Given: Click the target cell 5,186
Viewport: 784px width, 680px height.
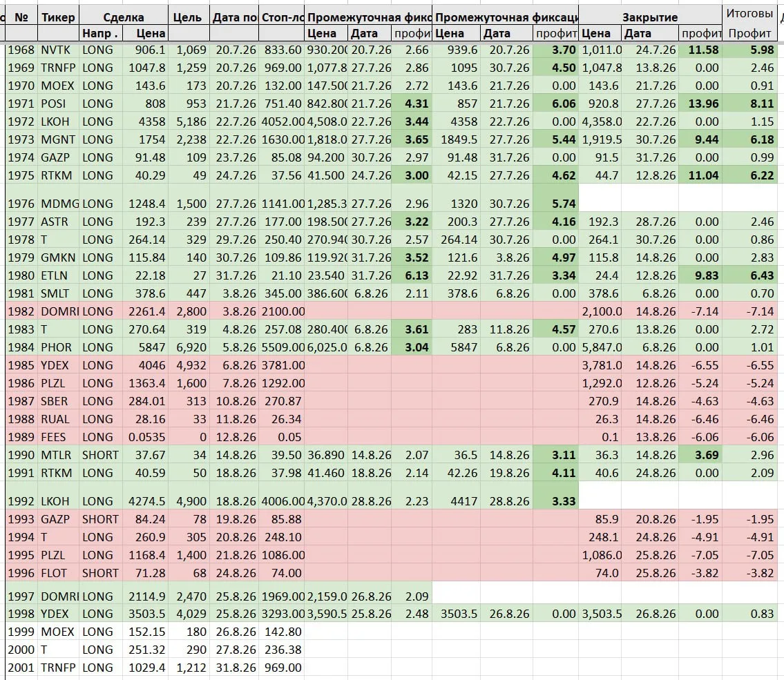Looking at the screenshot, I should tap(189, 122).
